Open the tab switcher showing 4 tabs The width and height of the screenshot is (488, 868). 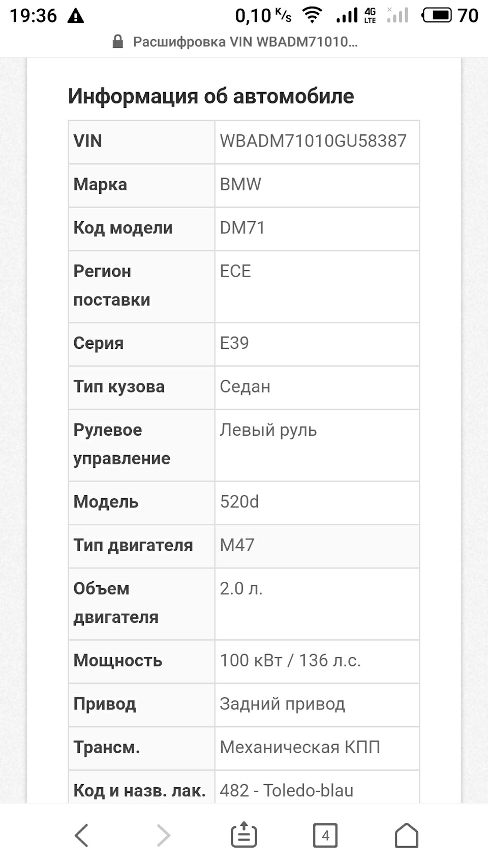coord(325,834)
